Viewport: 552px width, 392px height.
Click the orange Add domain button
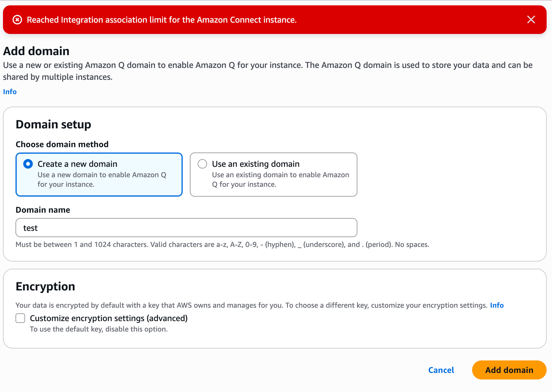pyautogui.click(x=509, y=370)
